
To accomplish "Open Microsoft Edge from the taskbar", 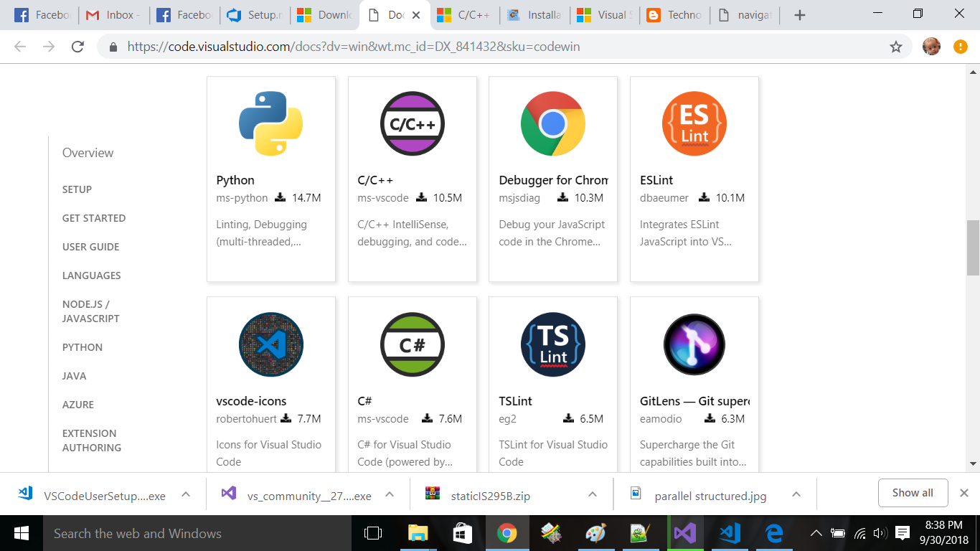I will click(x=772, y=533).
